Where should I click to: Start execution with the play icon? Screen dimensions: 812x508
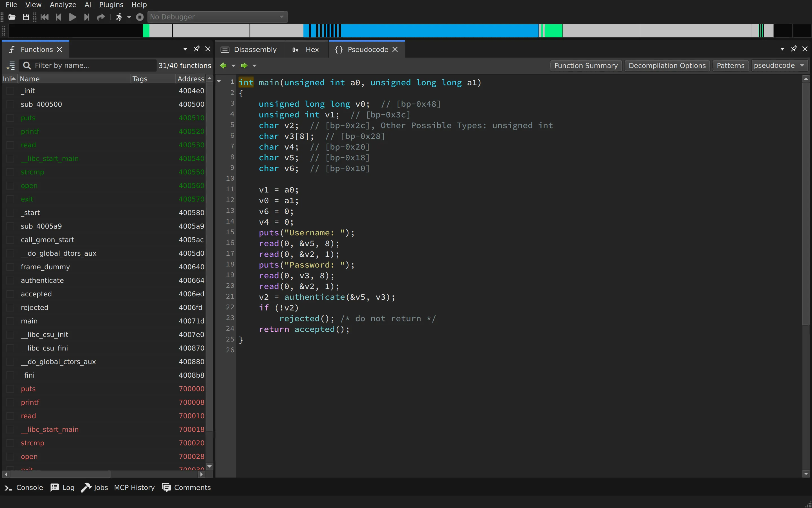pyautogui.click(x=72, y=17)
